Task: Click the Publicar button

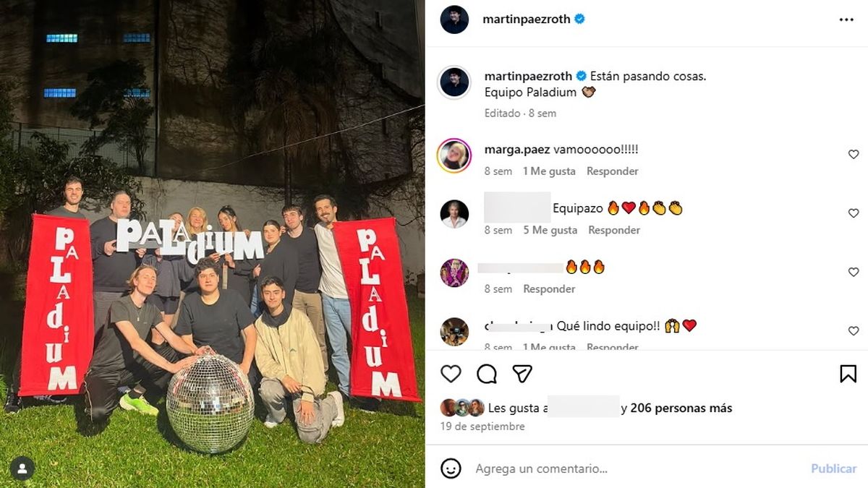Action: click(x=833, y=468)
